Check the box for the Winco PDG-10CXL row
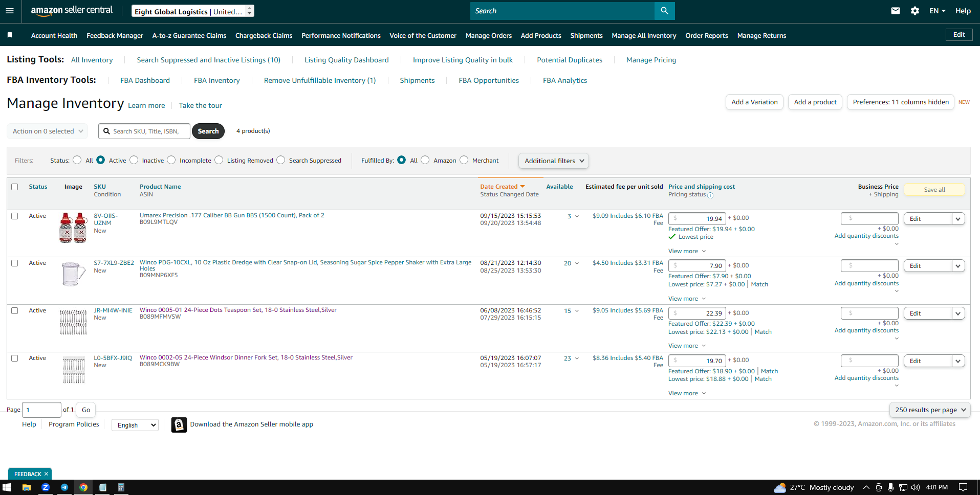 click(x=15, y=263)
